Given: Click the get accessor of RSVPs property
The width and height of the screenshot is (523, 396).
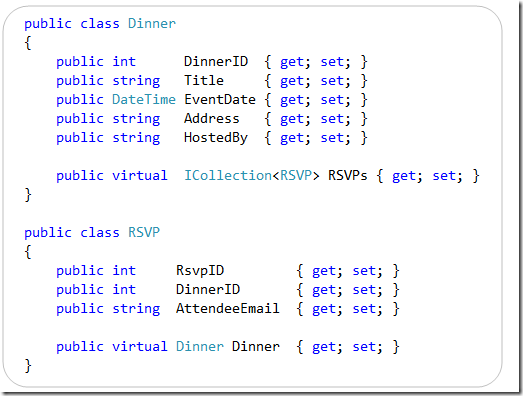Looking at the screenshot, I should (403, 176).
